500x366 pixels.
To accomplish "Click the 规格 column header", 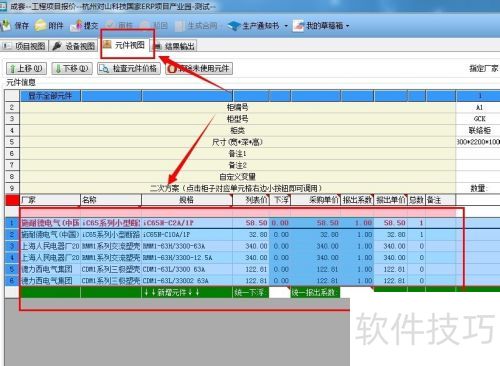I will point(187,200).
